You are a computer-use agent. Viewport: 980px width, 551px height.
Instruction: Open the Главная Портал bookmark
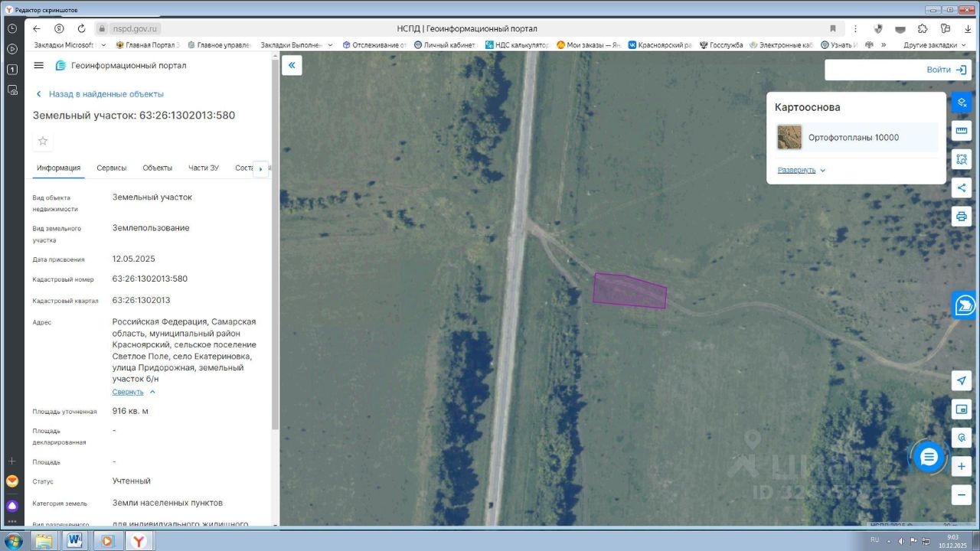[x=149, y=45]
